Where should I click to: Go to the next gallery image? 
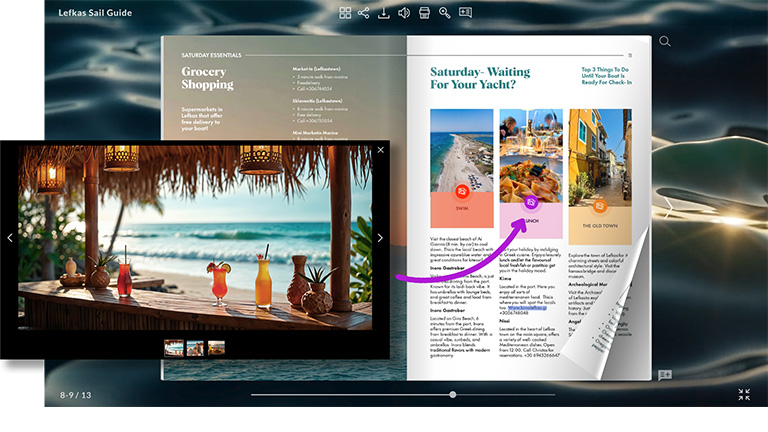pyautogui.click(x=380, y=238)
